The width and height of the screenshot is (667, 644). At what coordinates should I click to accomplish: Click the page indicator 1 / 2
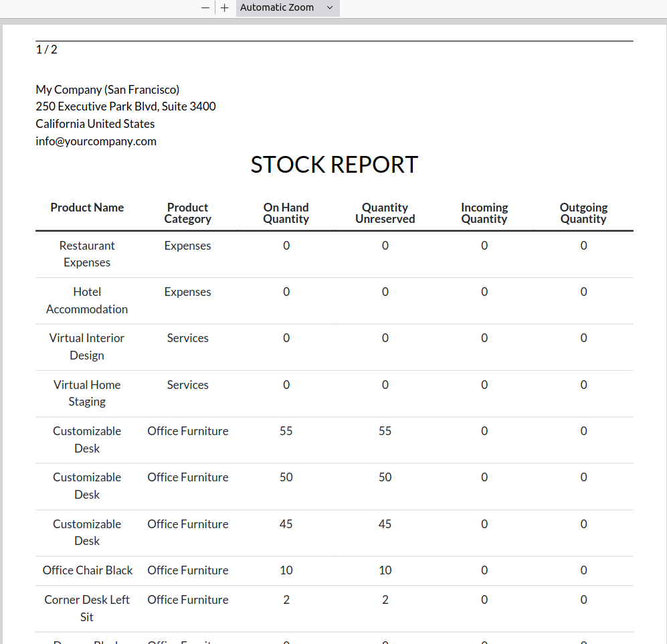click(47, 50)
